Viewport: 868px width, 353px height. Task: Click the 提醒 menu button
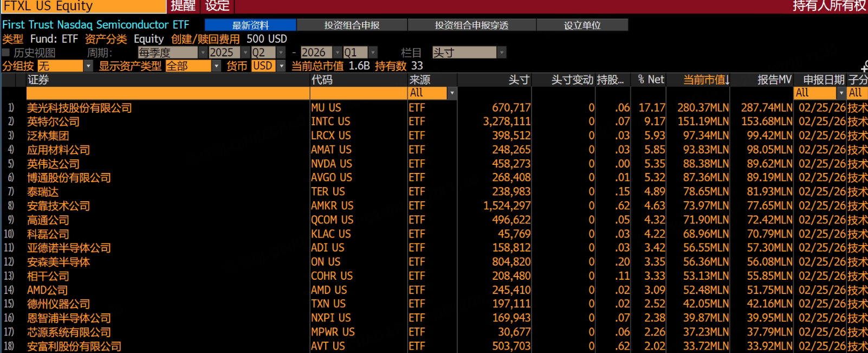click(183, 6)
